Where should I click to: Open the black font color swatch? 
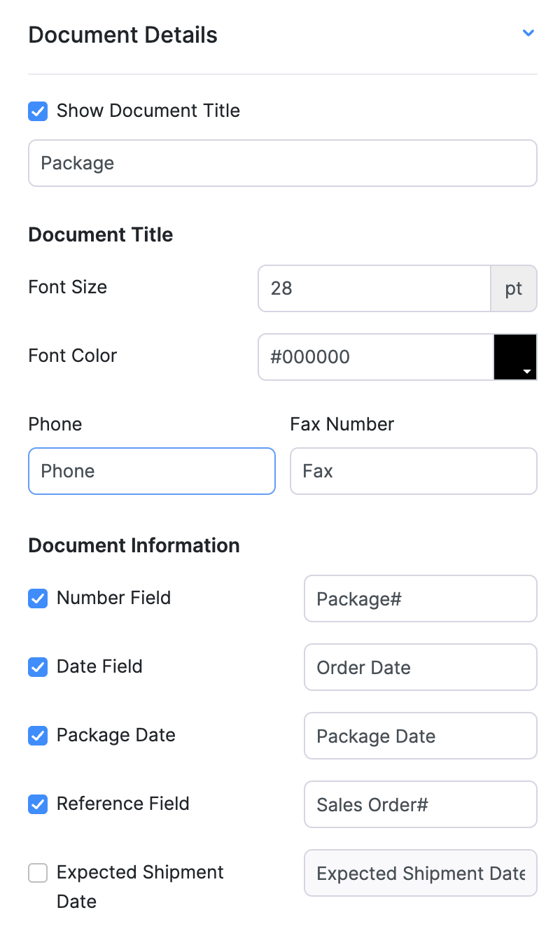coord(515,357)
